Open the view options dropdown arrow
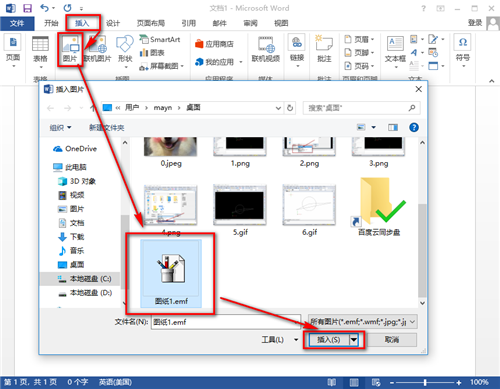 click(374, 127)
